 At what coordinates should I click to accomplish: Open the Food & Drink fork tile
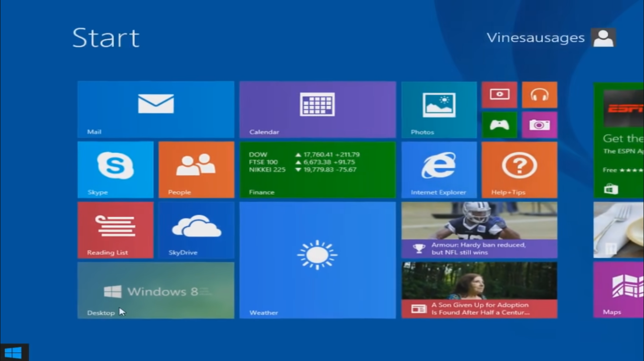point(619,230)
